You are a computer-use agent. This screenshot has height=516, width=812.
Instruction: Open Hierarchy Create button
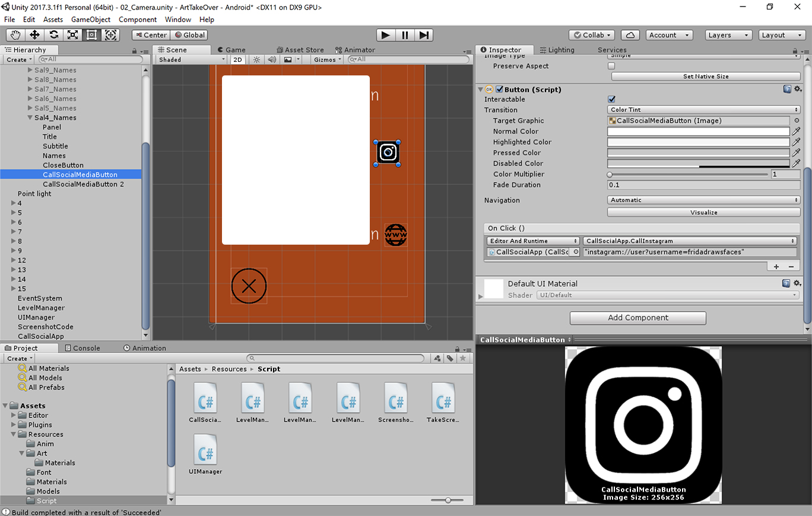[x=19, y=59]
